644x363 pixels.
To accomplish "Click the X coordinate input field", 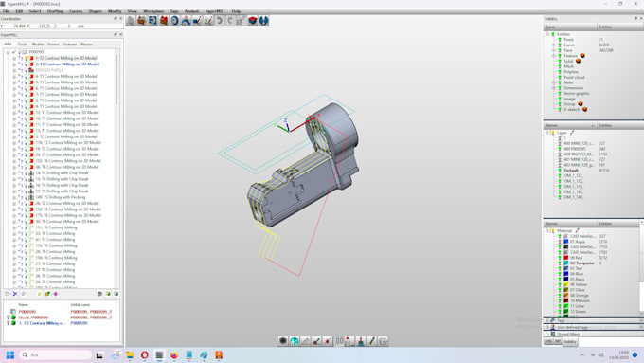I will coord(15,26).
